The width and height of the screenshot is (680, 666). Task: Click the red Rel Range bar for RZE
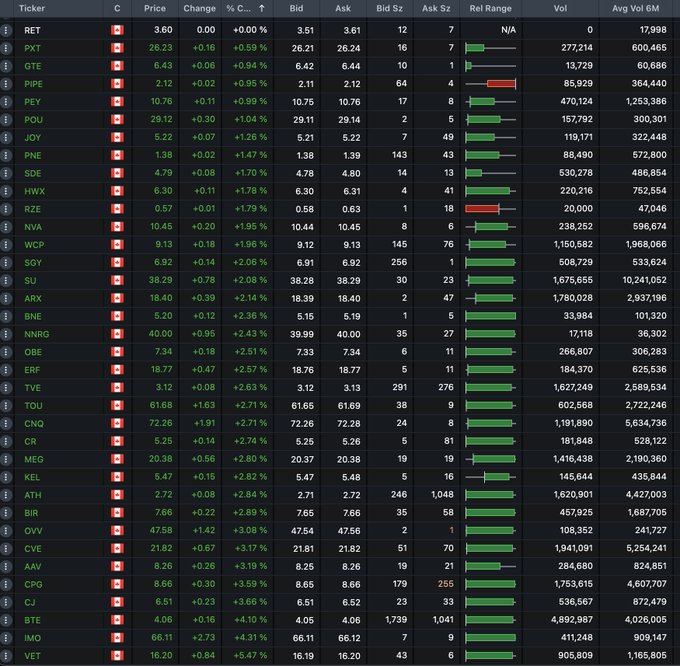(482, 209)
